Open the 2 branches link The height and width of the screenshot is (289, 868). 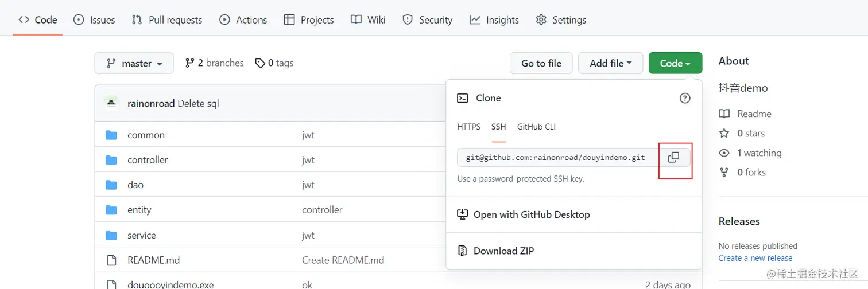coord(214,63)
